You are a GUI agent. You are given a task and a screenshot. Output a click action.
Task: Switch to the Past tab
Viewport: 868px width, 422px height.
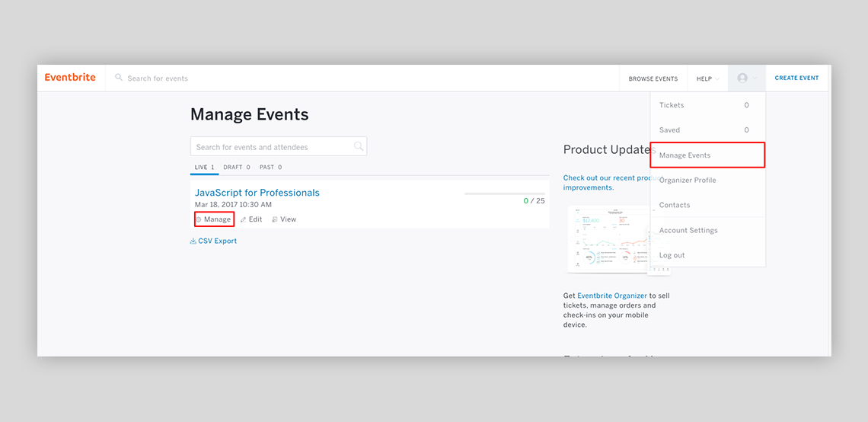271,168
